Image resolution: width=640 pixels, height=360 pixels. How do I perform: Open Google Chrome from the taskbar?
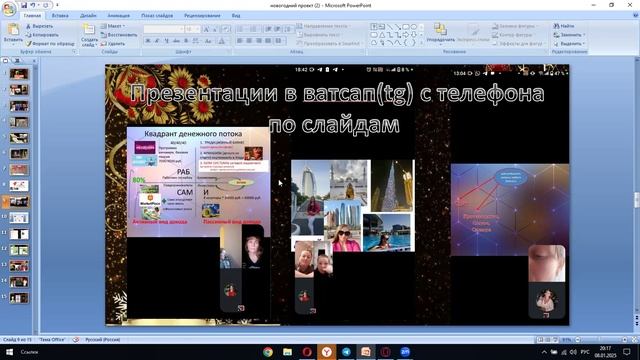(268, 352)
